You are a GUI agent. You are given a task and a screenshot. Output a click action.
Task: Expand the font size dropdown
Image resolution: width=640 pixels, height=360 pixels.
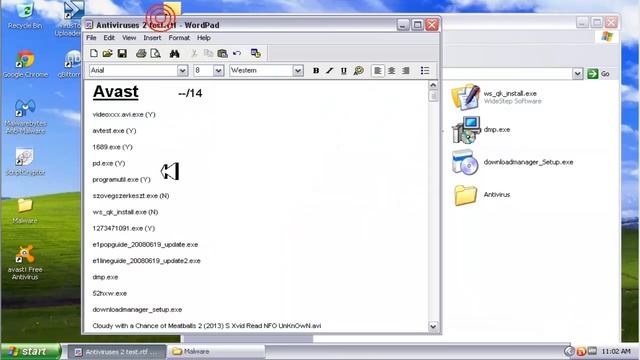[218, 71]
